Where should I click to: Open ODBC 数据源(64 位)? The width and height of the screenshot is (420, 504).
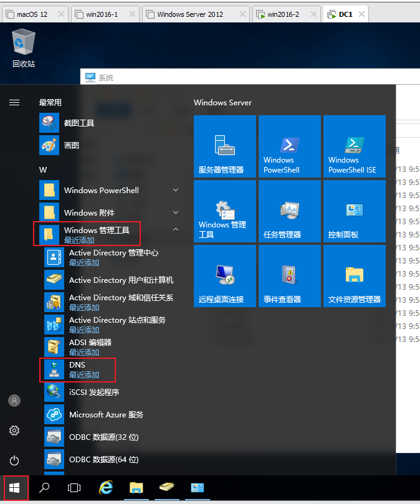[x=112, y=459]
